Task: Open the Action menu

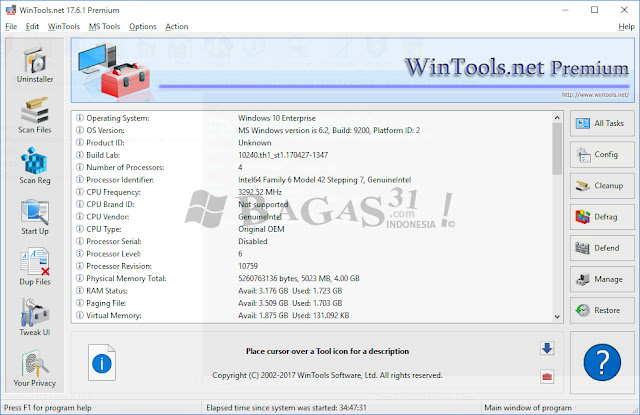Action: click(177, 27)
